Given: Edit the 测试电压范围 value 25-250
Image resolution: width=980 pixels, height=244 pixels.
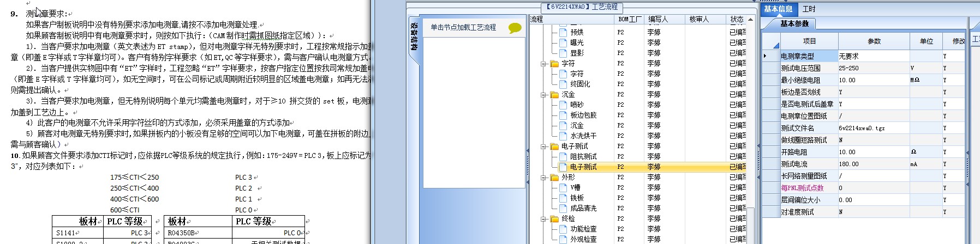Looking at the screenshot, I should 874,68.
